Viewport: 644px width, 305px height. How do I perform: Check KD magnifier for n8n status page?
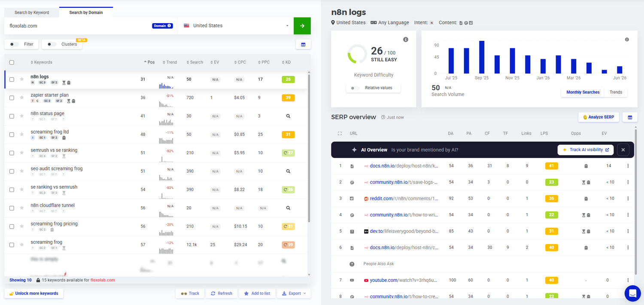[288, 116]
